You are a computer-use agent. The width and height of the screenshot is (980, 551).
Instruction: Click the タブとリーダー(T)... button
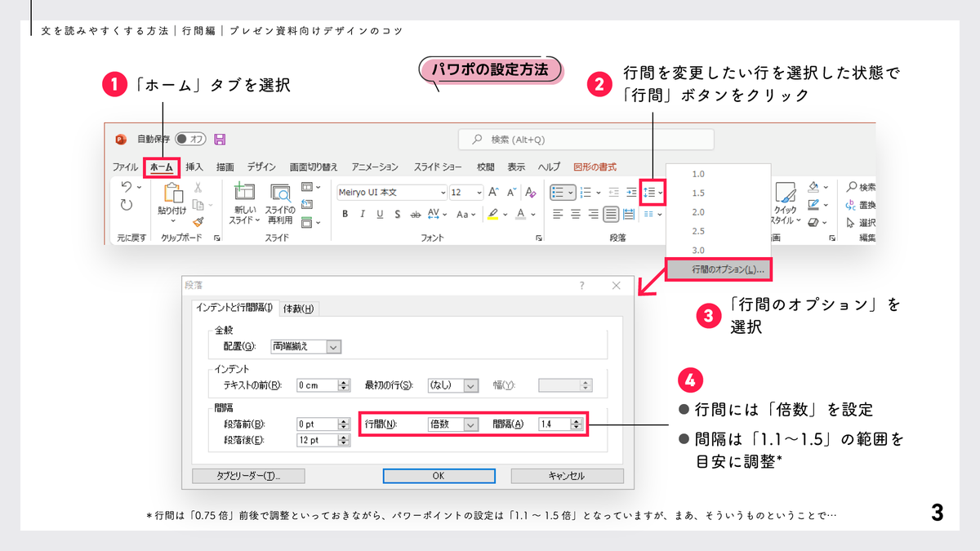pyautogui.click(x=248, y=476)
